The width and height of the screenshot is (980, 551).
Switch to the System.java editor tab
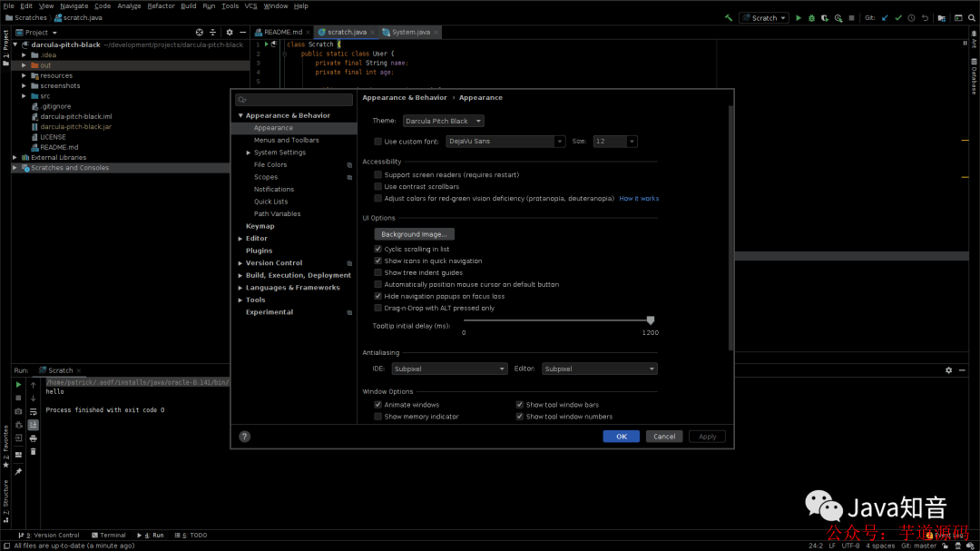tap(410, 32)
